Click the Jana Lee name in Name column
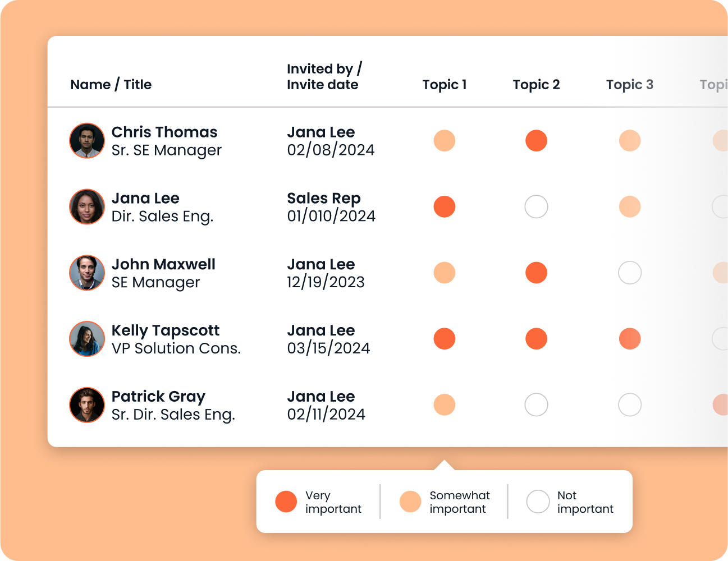 click(145, 198)
